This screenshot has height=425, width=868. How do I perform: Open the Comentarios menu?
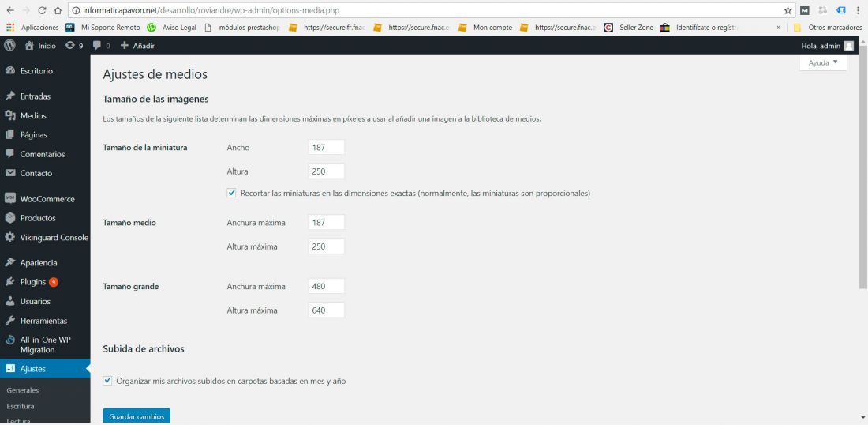(x=45, y=154)
